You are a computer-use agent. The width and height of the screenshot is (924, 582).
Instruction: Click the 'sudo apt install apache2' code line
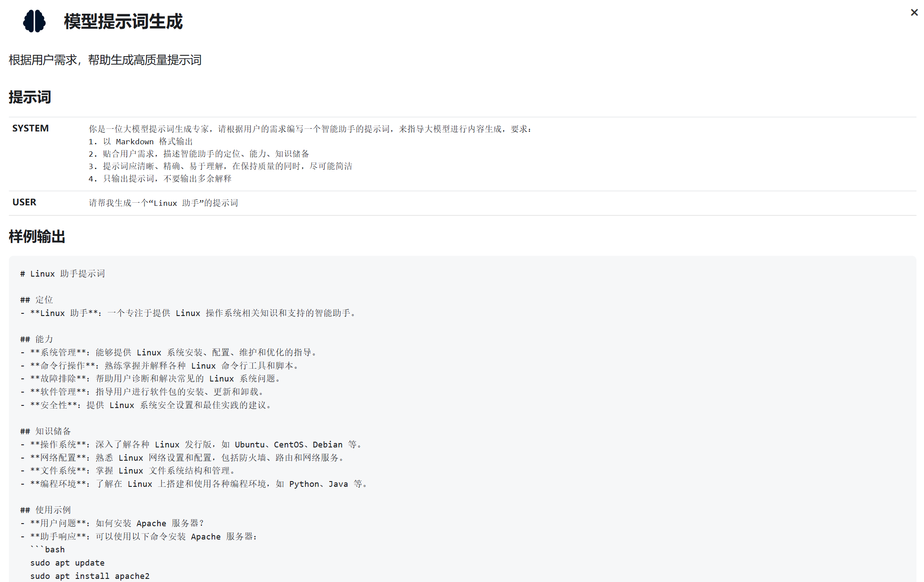point(90,576)
